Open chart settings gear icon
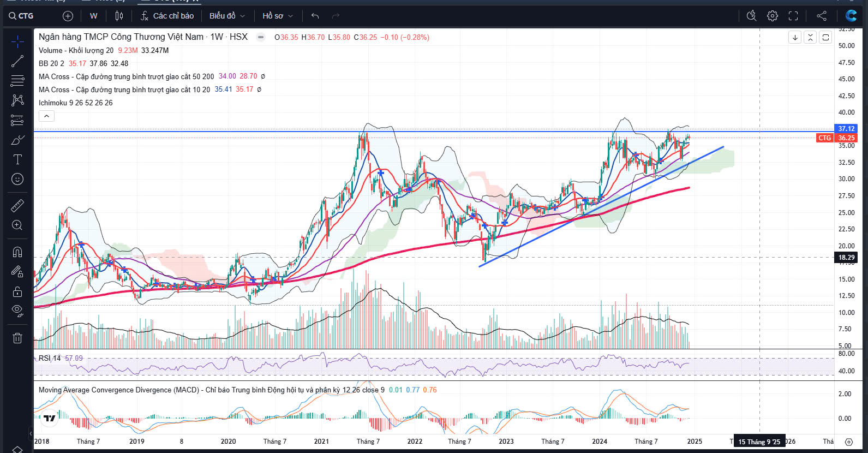This screenshot has width=868, height=453. (x=773, y=16)
